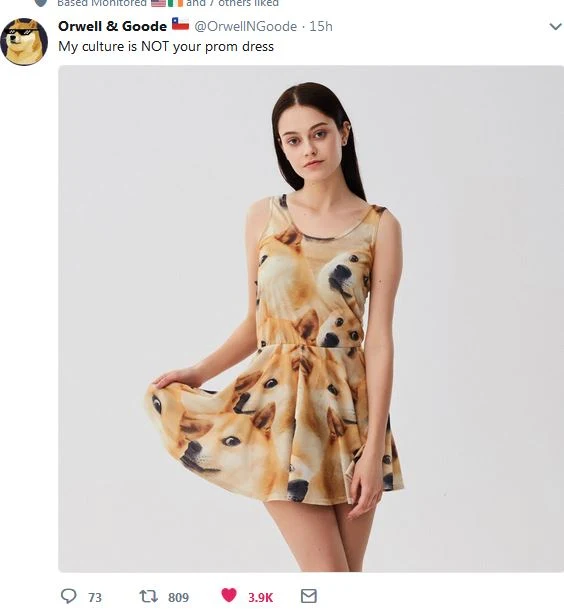The height and width of the screenshot is (609, 564).
Task: Open the tweet options chevron menu
Action: (555, 26)
